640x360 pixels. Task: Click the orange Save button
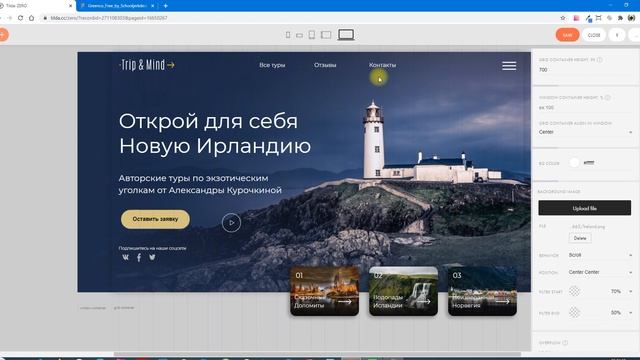567,35
